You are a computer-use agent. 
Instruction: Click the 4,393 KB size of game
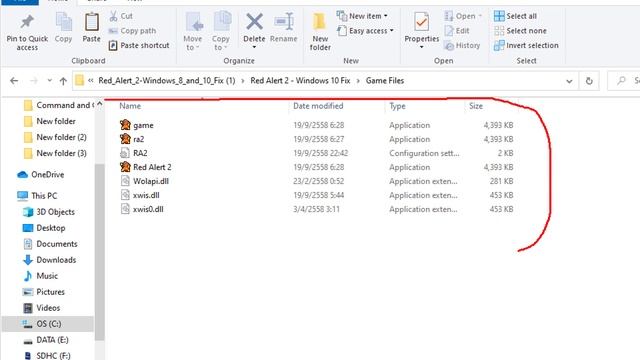tap(498, 125)
